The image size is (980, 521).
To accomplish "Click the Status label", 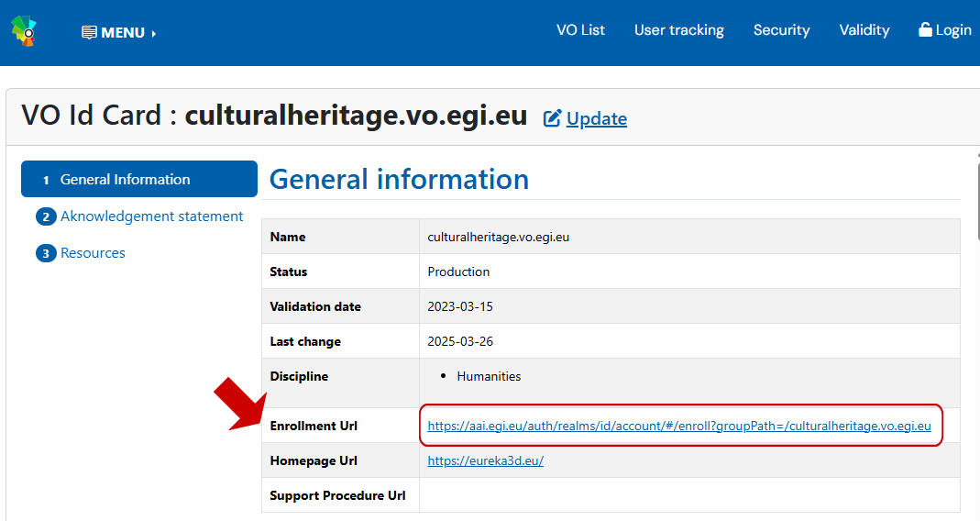I will coord(288,272).
